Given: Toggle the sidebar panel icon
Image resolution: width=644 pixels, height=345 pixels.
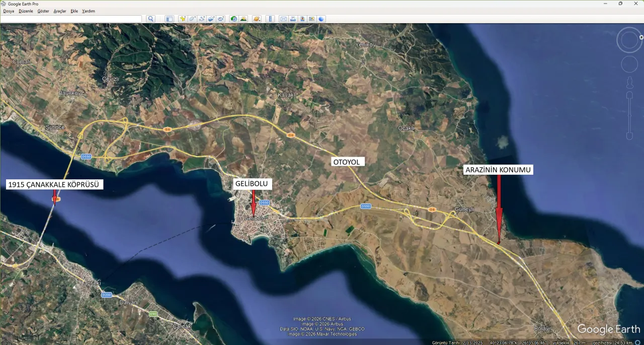Looking at the screenshot, I should pos(169,19).
